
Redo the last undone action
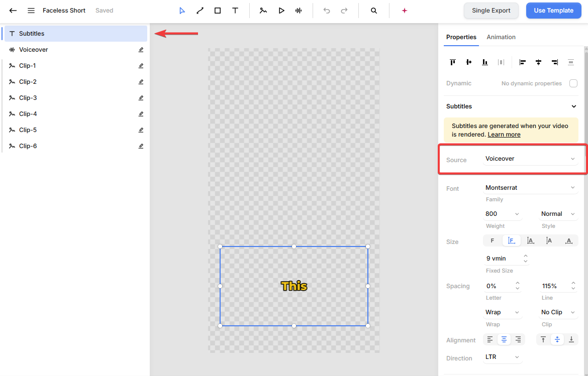coord(344,11)
